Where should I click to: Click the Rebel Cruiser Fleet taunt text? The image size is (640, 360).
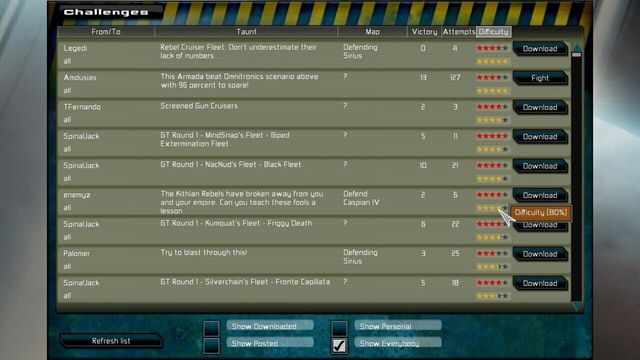tap(238, 51)
